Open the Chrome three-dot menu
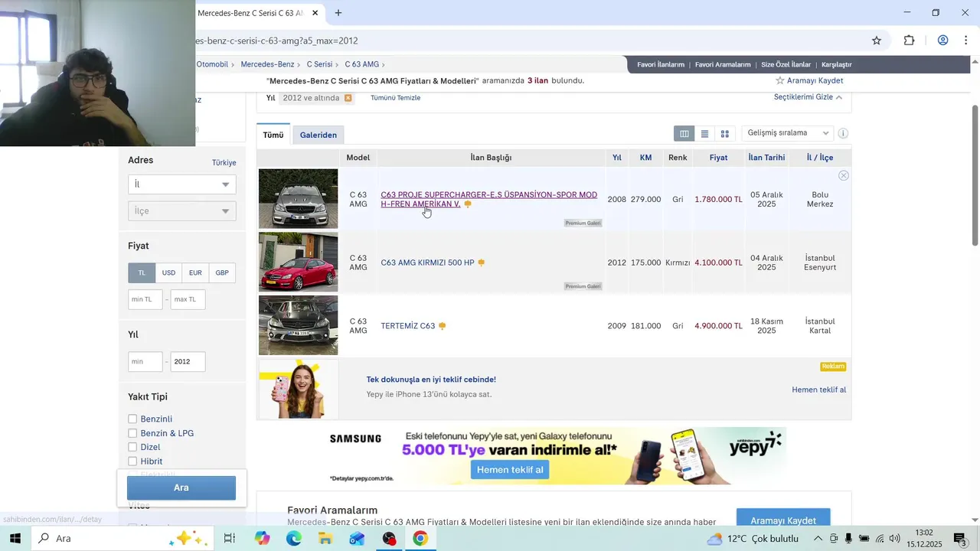 pyautogui.click(x=966, y=41)
